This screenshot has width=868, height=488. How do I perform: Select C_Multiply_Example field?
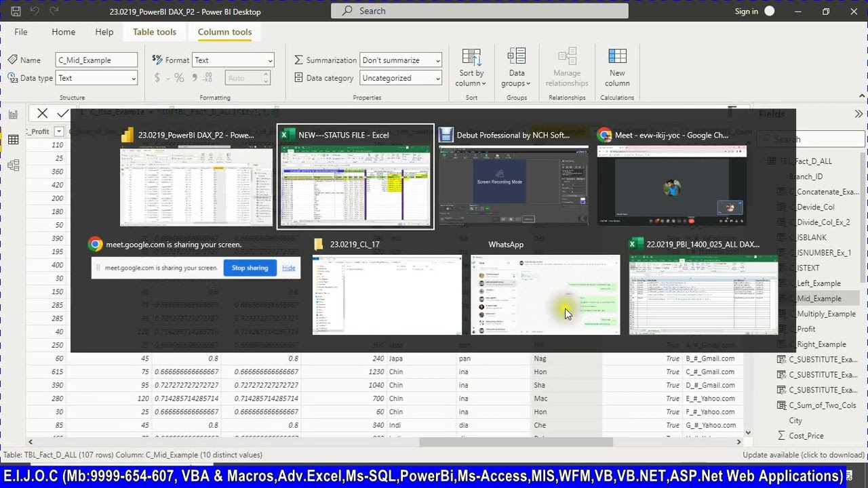[822, 314]
